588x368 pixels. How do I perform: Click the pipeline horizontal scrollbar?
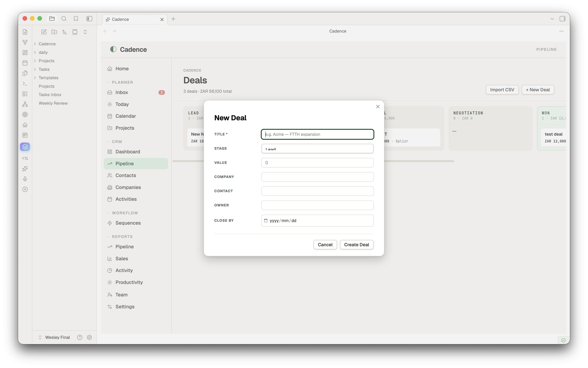pos(313,161)
